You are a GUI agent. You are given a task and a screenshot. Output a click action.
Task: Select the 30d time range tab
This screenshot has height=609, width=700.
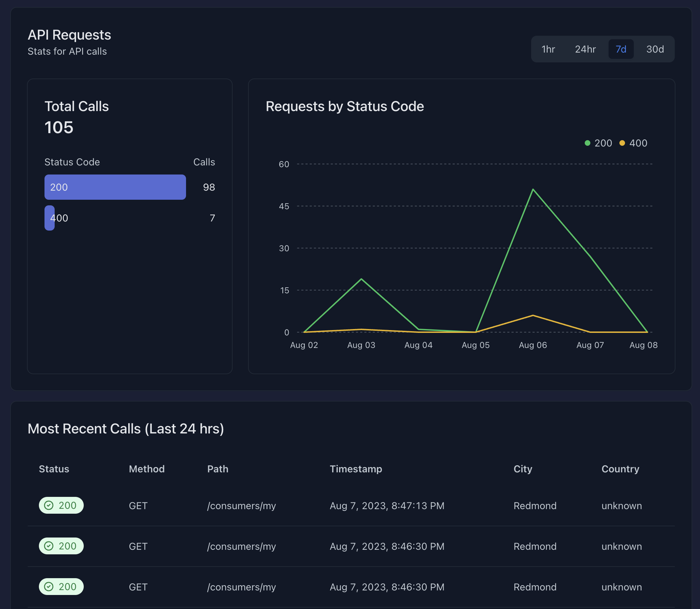[655, 49]
